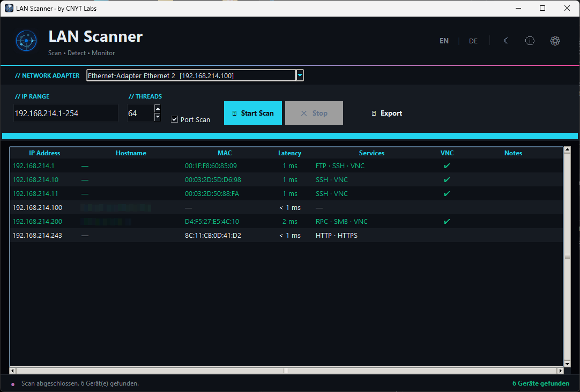Click the Ethernet-Adapter Ethernet 2 combo box
Viewport: 580px width, 392px height.
click(x=195, y=76)
